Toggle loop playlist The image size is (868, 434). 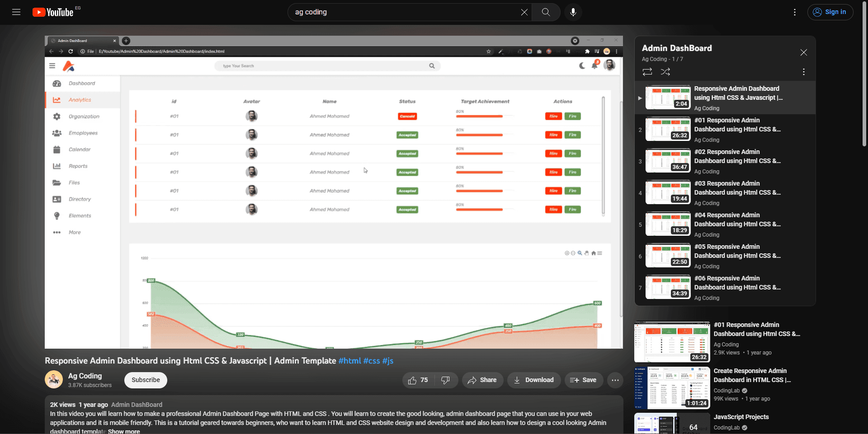tap(647, 72)
